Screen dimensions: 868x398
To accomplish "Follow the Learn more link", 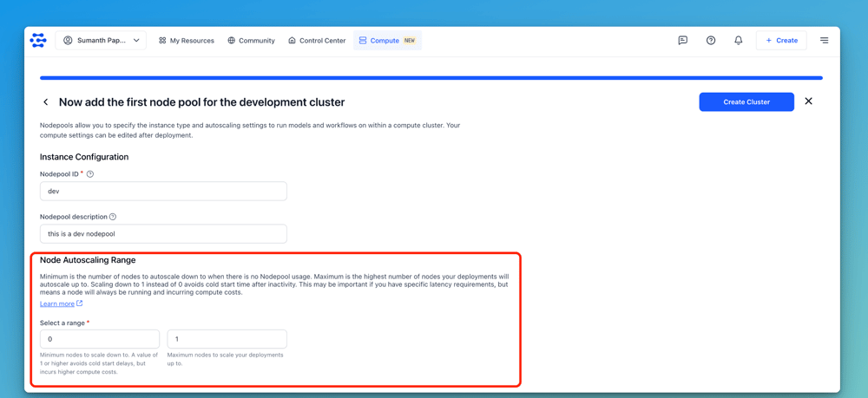I will 57,304.
